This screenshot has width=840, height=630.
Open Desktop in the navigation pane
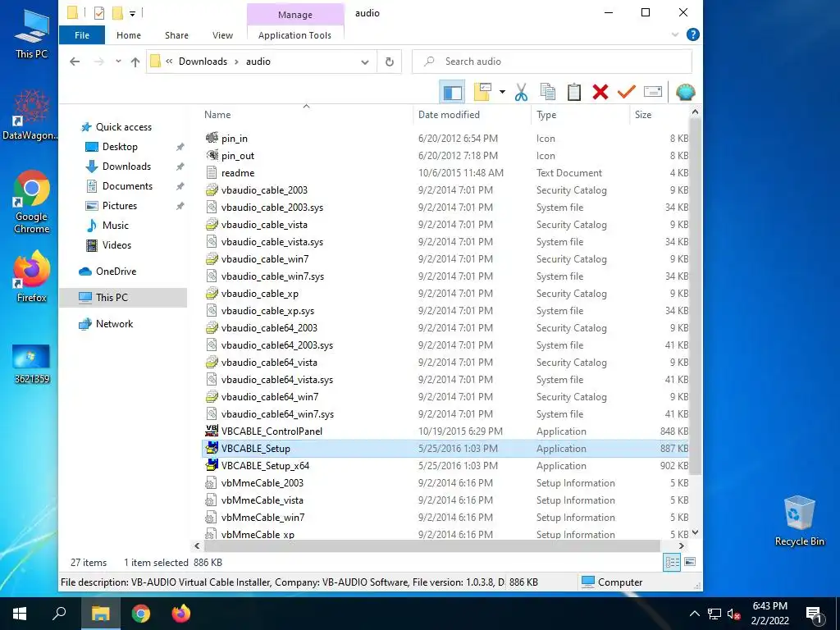point(120,147)
